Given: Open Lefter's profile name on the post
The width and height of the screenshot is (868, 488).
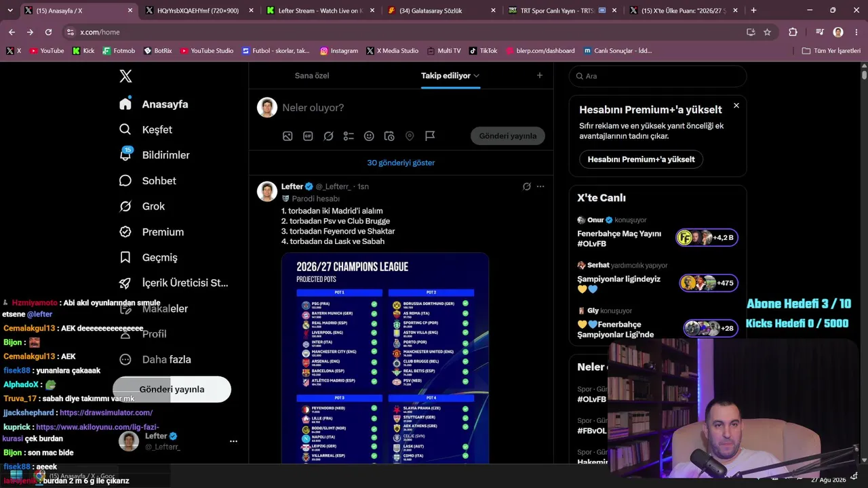Looking at the screenshot, I should click(x=292, y=186).
